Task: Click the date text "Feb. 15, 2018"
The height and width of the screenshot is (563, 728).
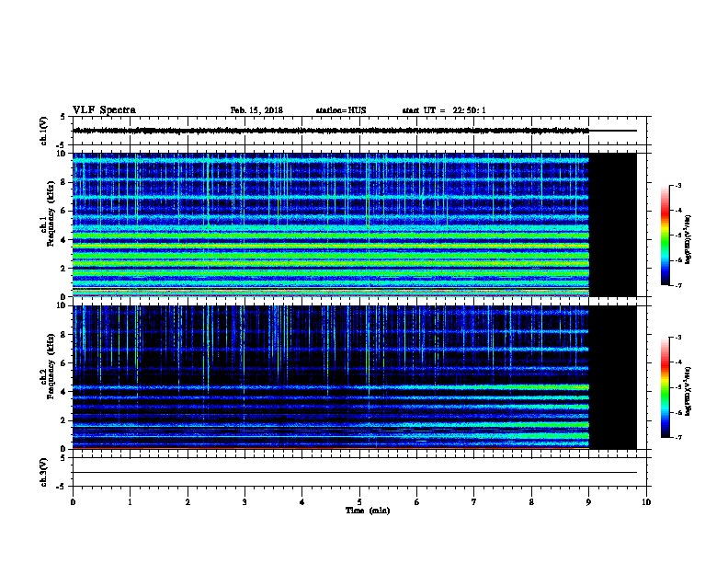Action: click(x=256, y=110)
